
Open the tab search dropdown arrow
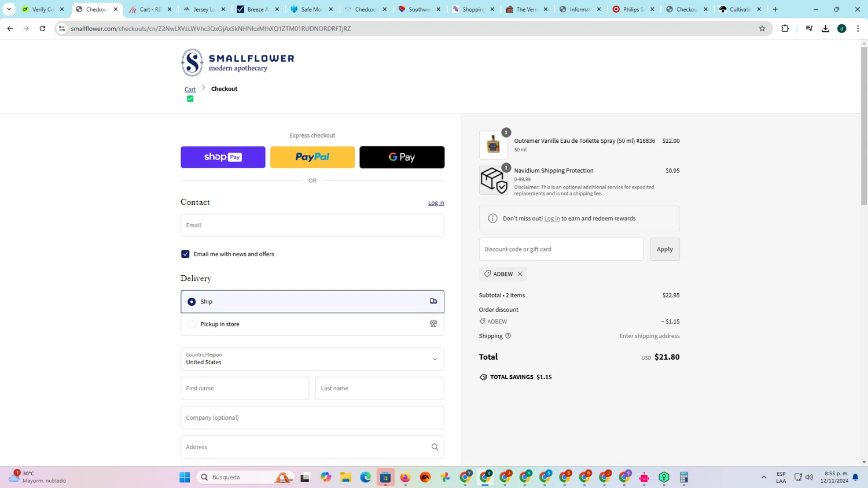pyautogui.click(x=9, y=9)
